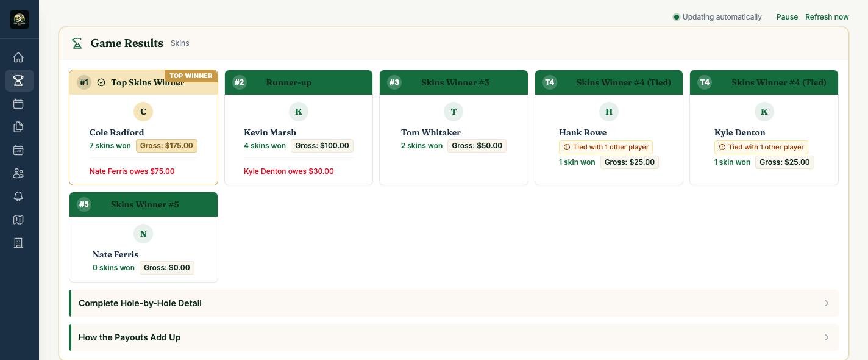Click the Skins Winner #3 card header
The width and height of the screenshot is (868, 360).
click(x=454, y=82)
